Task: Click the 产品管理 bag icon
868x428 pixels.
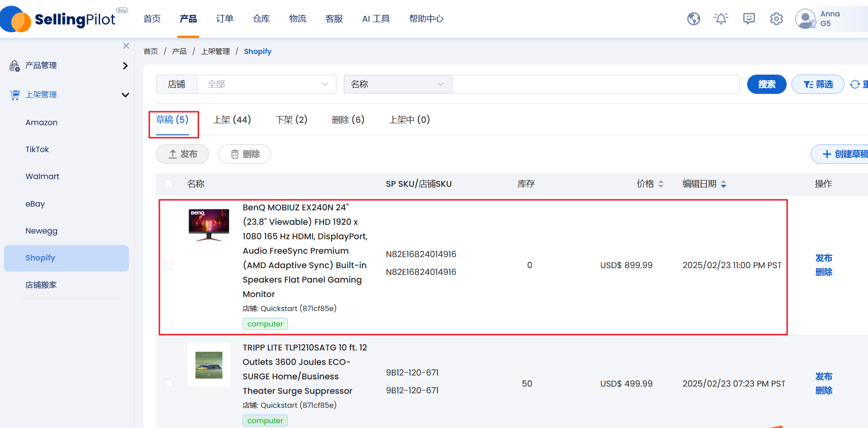Action: coord(14,65)
